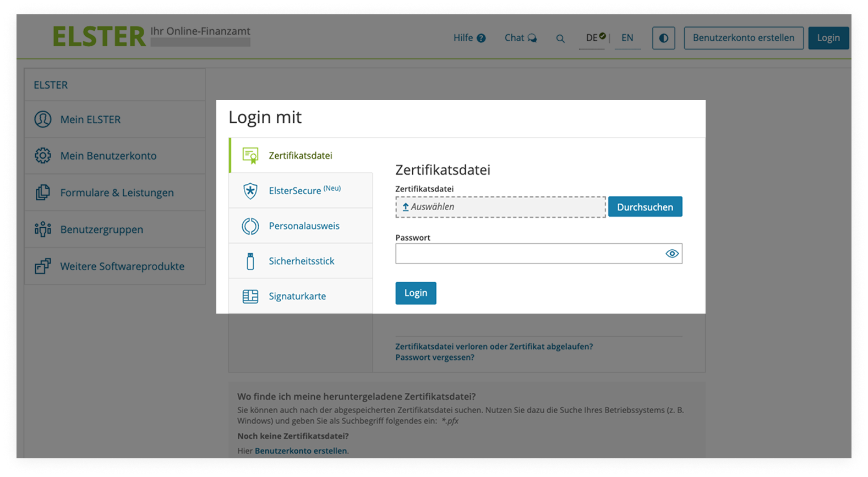The height and width of the screenshot is (477, 868).
Task: Click the Weitere Softwareprodukte icon
Action: pos(43,266)
